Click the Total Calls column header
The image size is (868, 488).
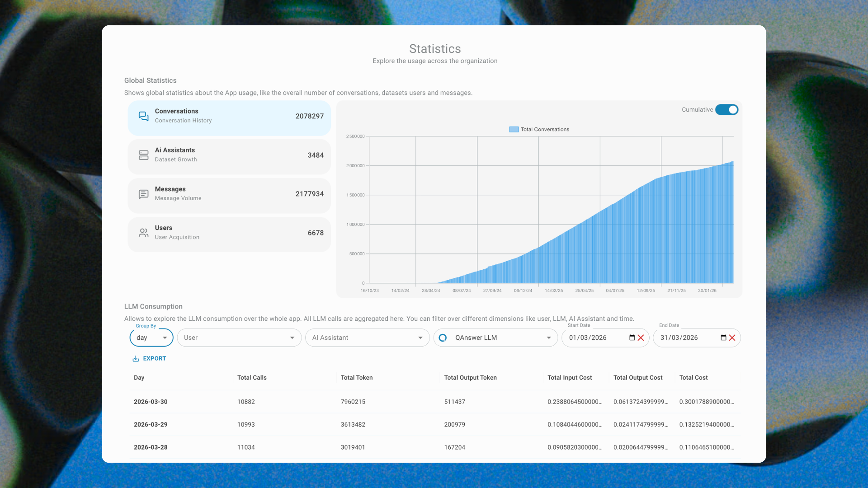click(252, 378)
